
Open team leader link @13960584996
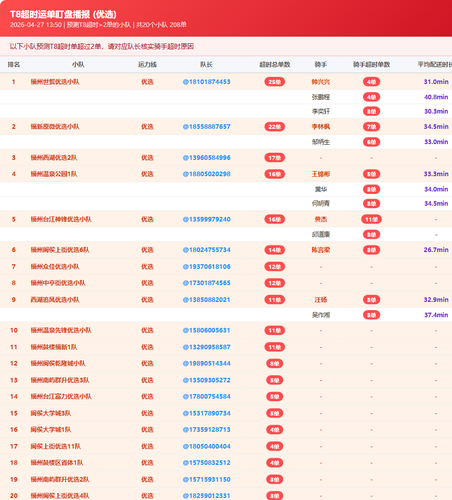pyautogui.click(x=206, y=158)
